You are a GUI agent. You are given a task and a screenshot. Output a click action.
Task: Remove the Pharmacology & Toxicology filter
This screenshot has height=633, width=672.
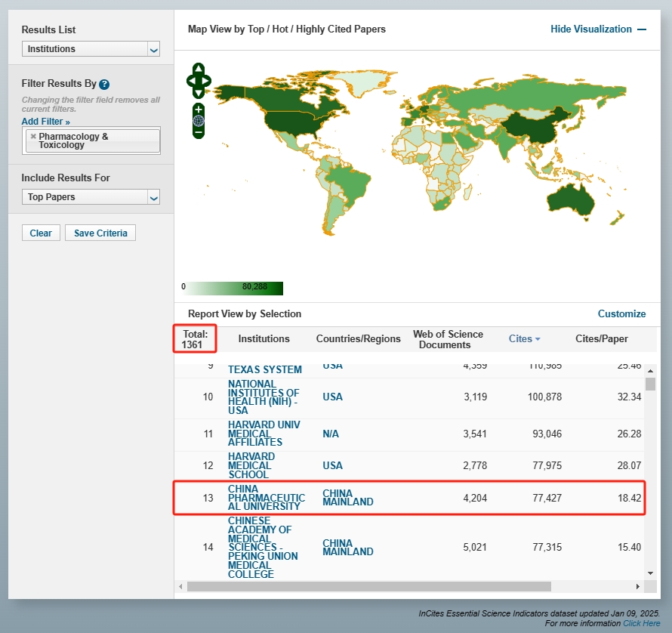[33, 136]
